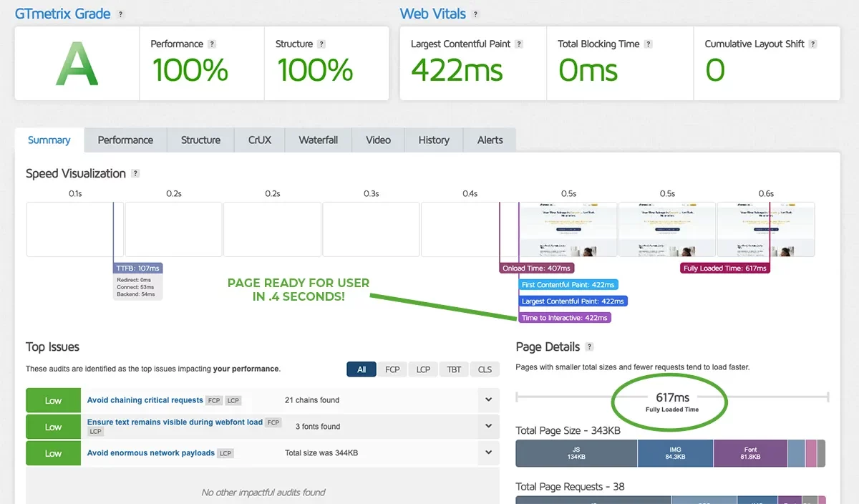Open Cumulative Layout Shift help icon
Image resolution: width=859 pixels, height=504 pixels.
813,44
